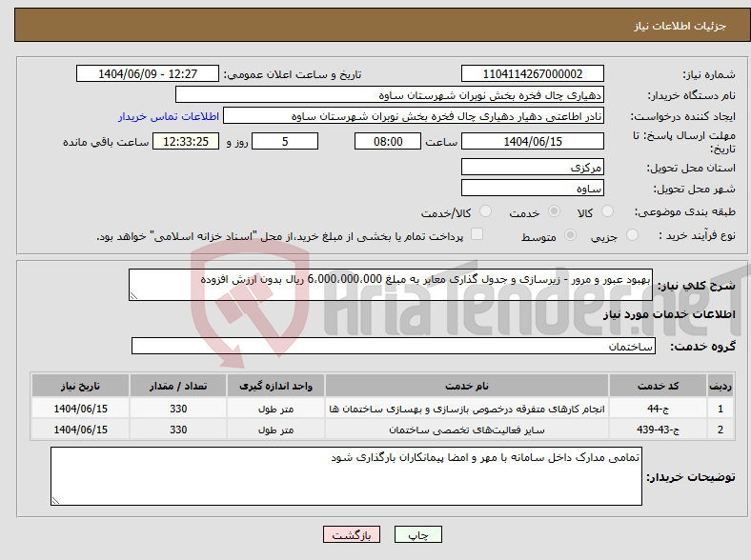Click the نام دستگاه خریدار field
The width and height of the screenshot is (751, 560).
tap(390, 95)
